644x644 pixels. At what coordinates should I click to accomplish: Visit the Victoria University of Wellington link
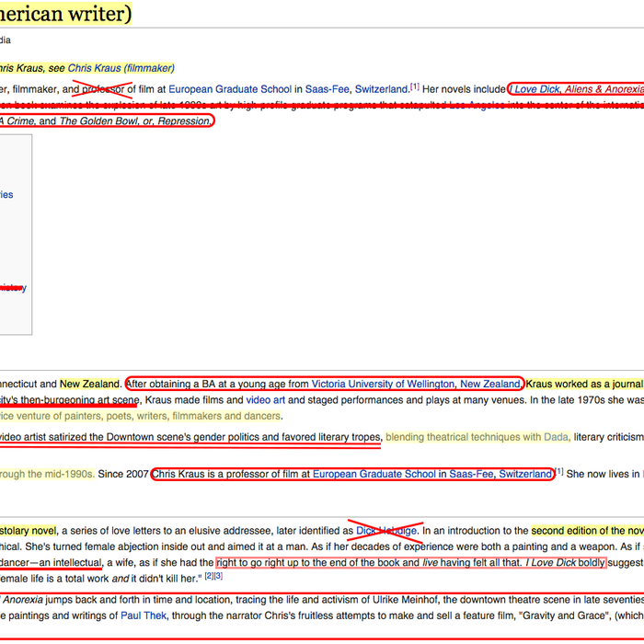click(383, 384)
